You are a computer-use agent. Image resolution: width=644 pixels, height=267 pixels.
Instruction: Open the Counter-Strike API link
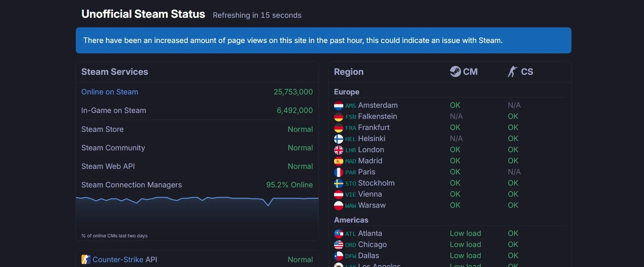click(x=118, y=260)
